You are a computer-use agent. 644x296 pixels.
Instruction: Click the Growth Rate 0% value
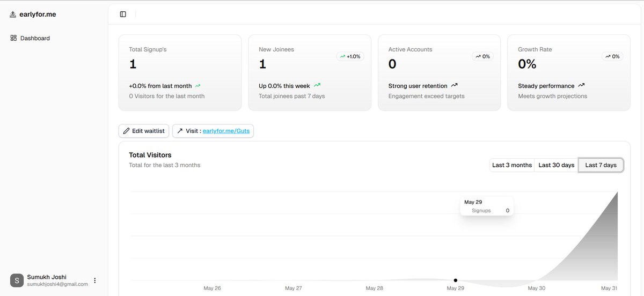(x=527, y=64)
